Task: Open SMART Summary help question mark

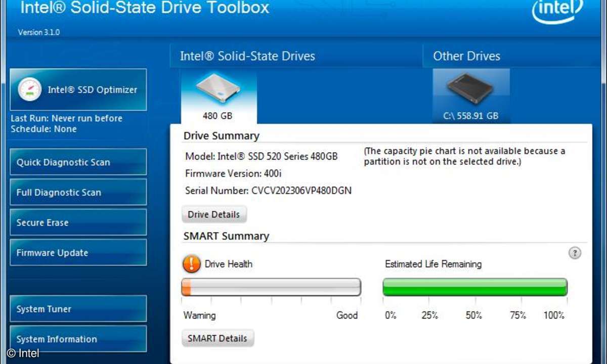Action: pyautogui.click(x=575, y=253)
